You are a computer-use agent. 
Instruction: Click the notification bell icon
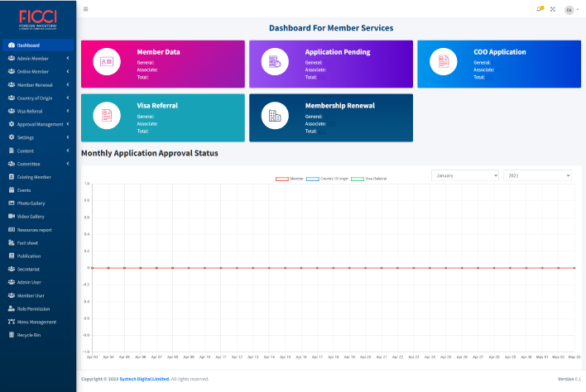[540, 9]
